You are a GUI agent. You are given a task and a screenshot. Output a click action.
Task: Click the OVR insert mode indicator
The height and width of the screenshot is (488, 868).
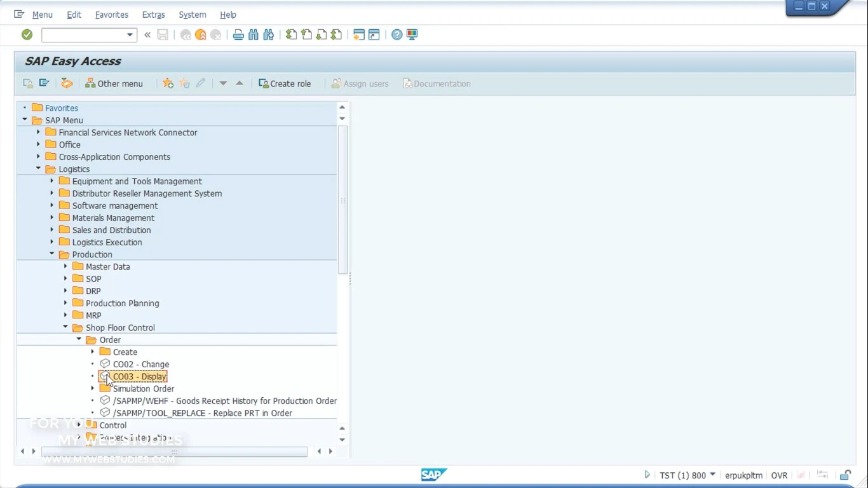pyautogui.click(x=779, y=475)
